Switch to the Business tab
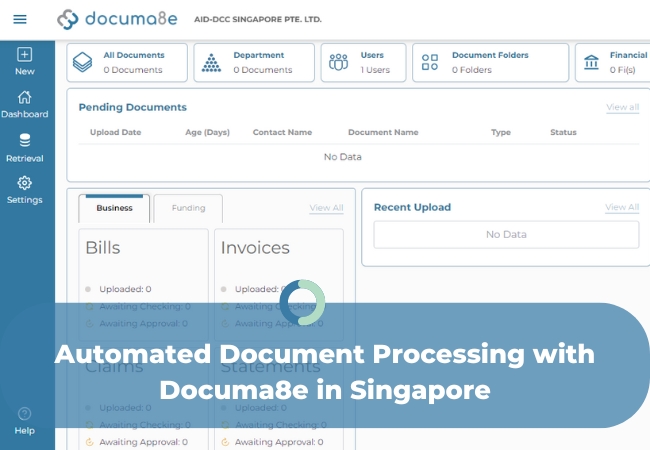The width and height of the screenshot is (650, 450). 114,208
